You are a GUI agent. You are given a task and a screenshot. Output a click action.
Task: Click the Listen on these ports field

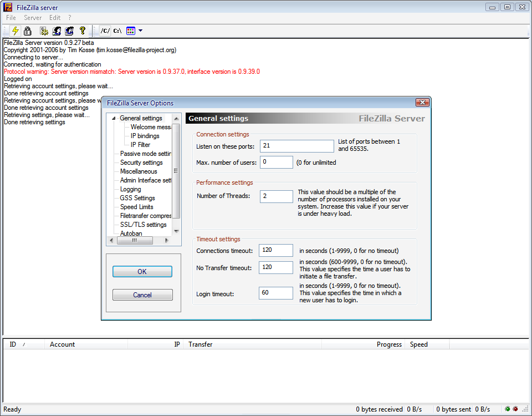point(297,146)
